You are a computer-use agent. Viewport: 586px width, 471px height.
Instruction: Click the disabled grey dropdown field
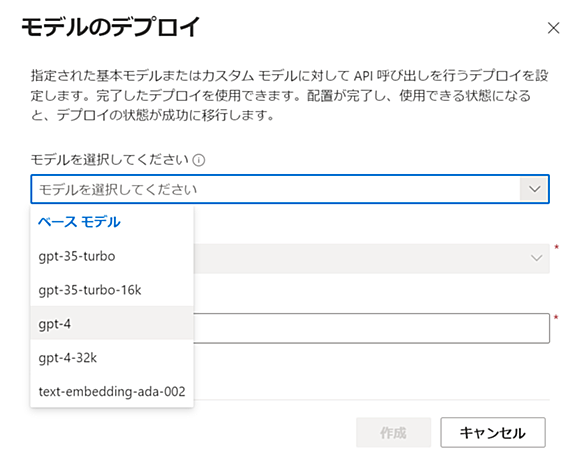(371, 258)
